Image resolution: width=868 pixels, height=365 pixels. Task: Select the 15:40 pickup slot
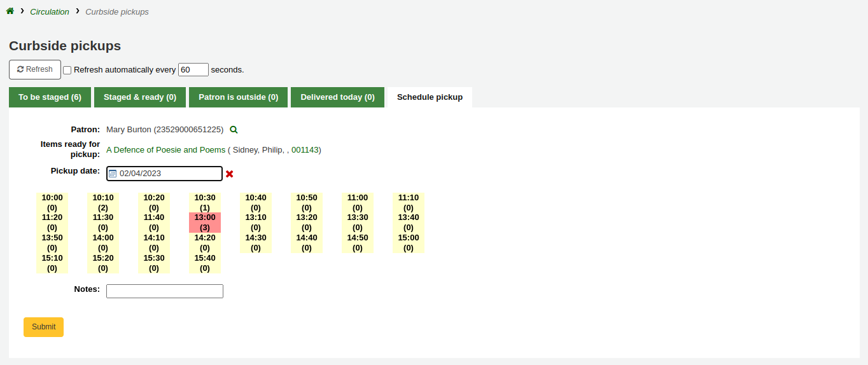click(x=205, y=263)
